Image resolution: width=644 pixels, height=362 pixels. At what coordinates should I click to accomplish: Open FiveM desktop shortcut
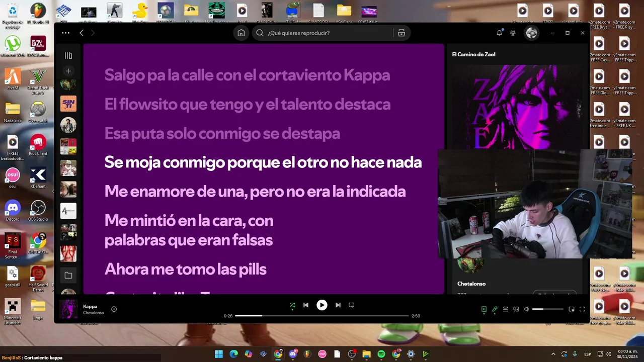[13, 79]
